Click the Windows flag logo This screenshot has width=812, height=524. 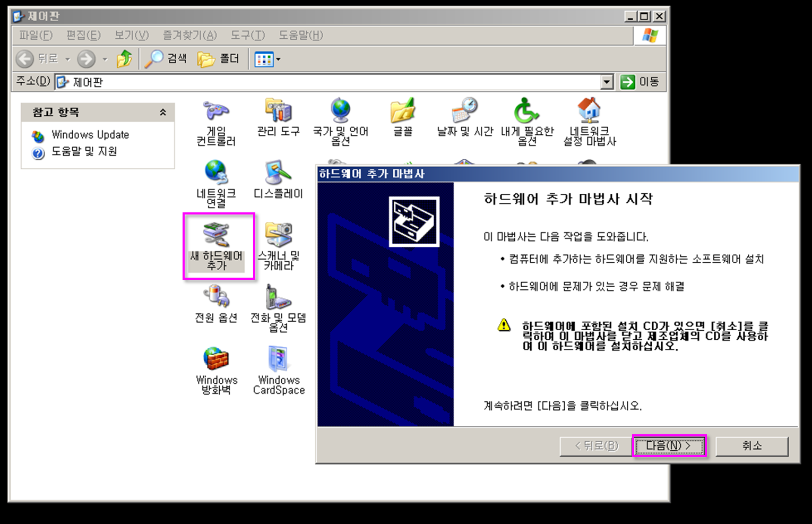(650, 36)
